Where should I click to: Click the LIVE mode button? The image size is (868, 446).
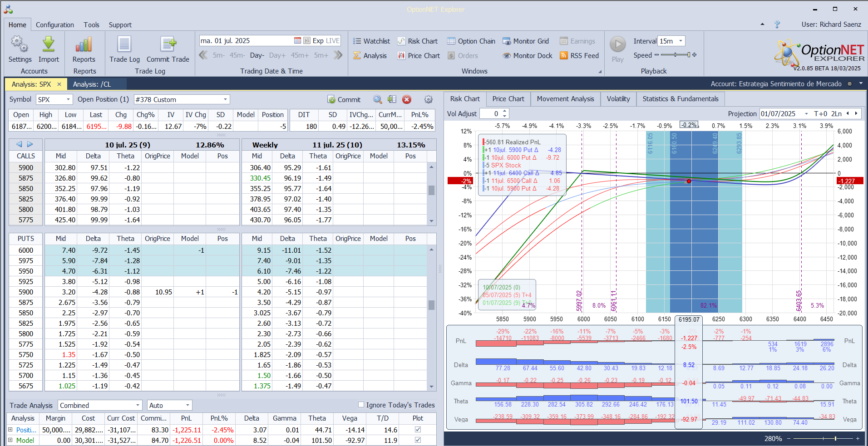332,41
